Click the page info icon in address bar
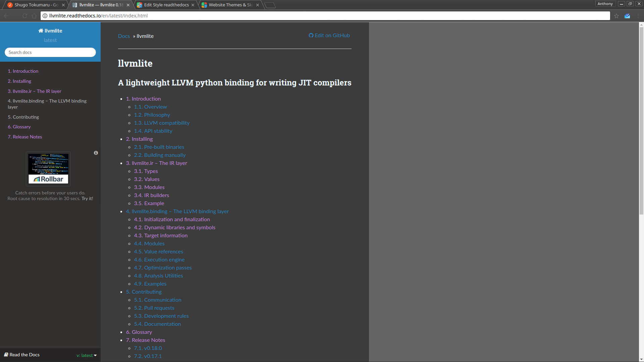Screen dimensions: 644x362 (44, 15)
